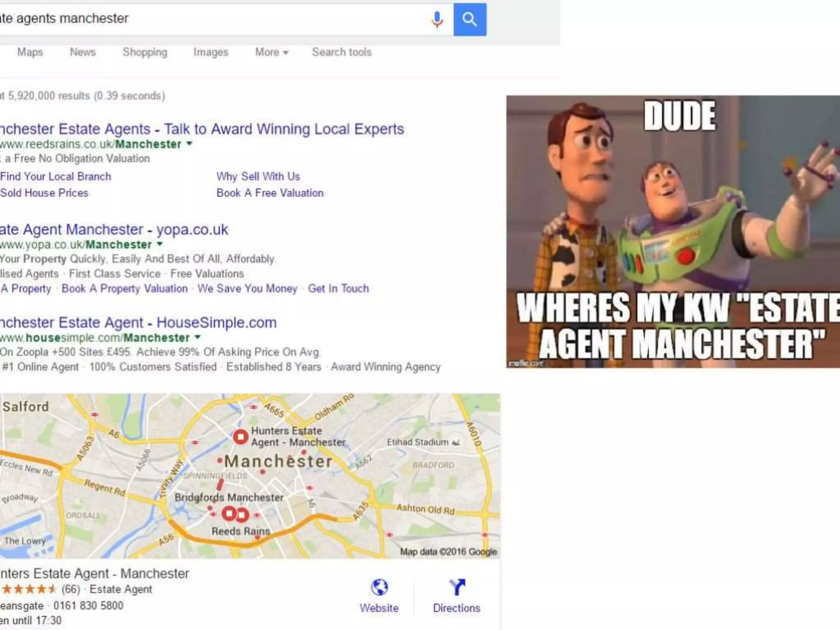Open Search tools options
840x630 pixels.
pyautogui.click(x=342, y=52)
